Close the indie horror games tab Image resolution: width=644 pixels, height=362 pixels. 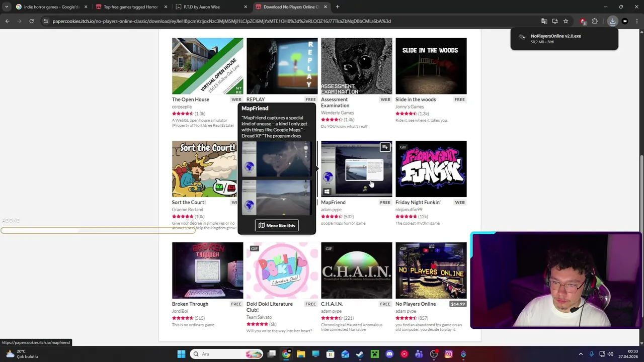pos(86,7)
